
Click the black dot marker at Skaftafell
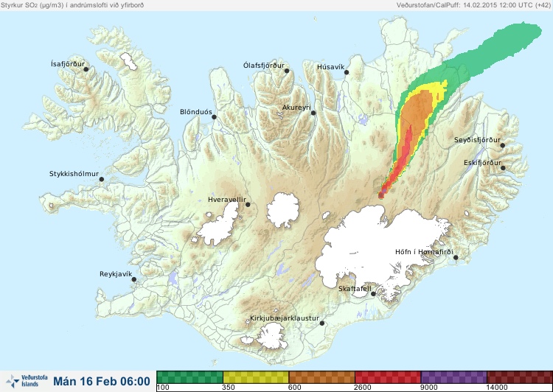(373, 294)
